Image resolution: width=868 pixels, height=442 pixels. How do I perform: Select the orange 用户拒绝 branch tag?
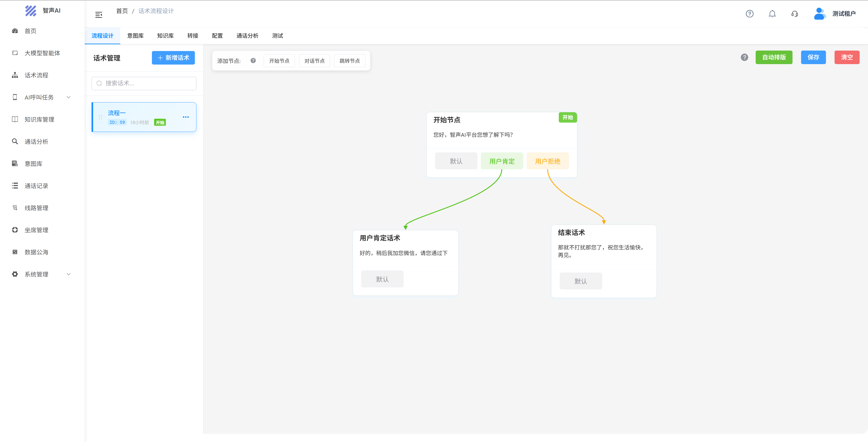pos(547,161)
